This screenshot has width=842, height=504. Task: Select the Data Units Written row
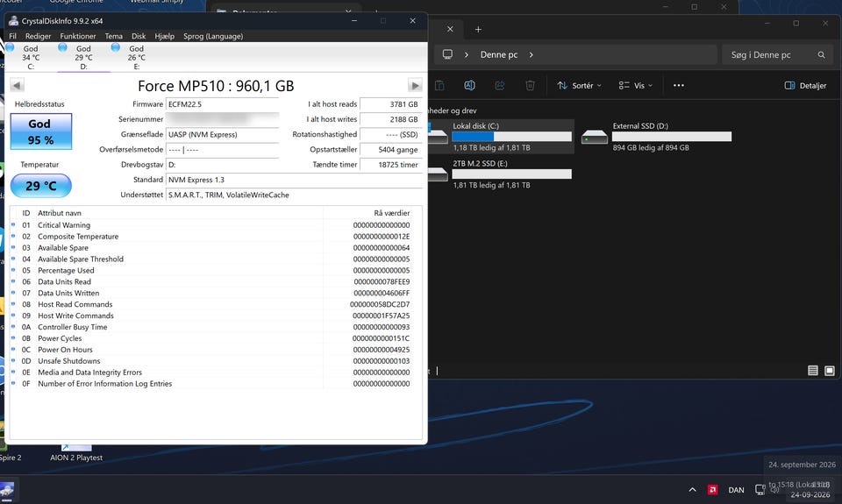pos(216,293)
